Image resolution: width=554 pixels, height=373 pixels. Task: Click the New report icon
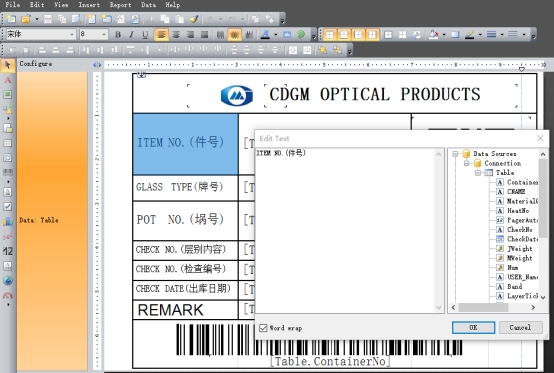point(11,19)
